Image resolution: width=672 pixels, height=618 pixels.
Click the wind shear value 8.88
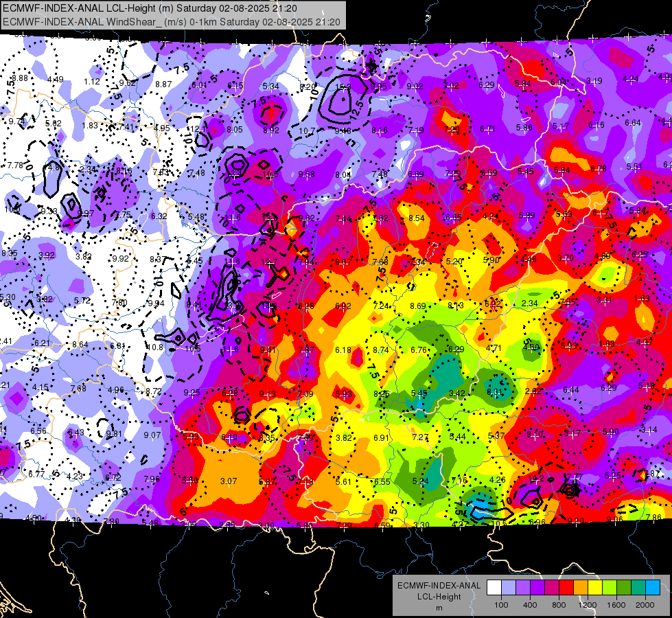click(x=20, y=78)
